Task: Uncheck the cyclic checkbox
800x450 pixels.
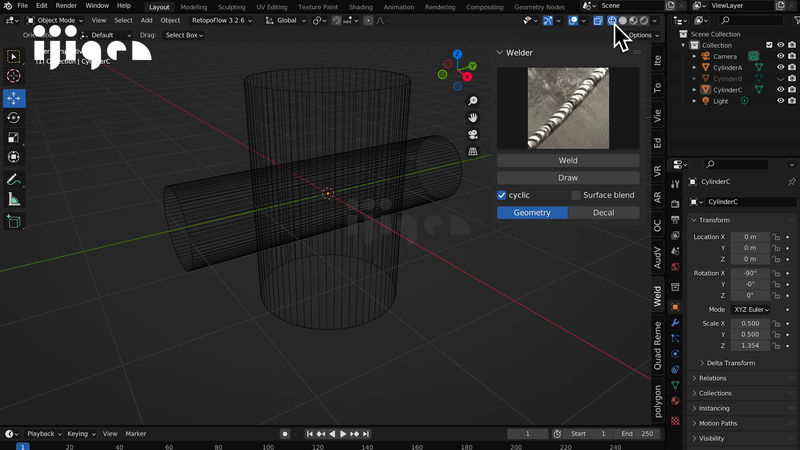Action: tap(503, 195)
